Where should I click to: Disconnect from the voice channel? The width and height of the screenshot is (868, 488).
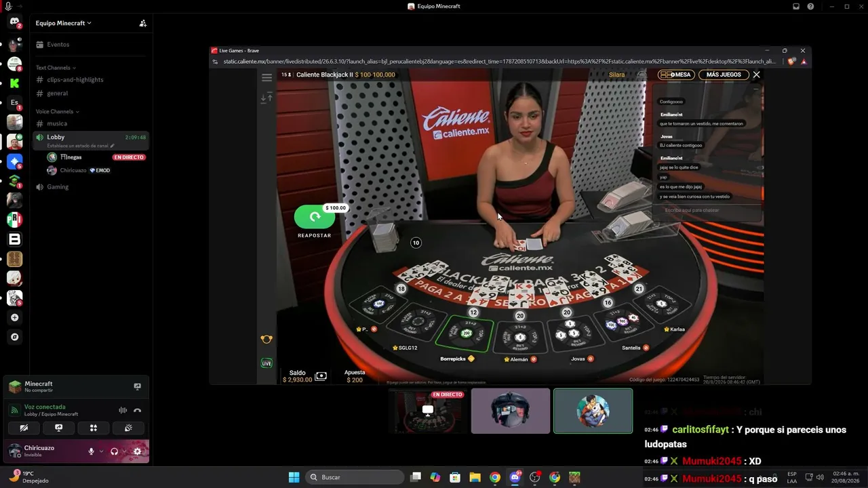137,410
